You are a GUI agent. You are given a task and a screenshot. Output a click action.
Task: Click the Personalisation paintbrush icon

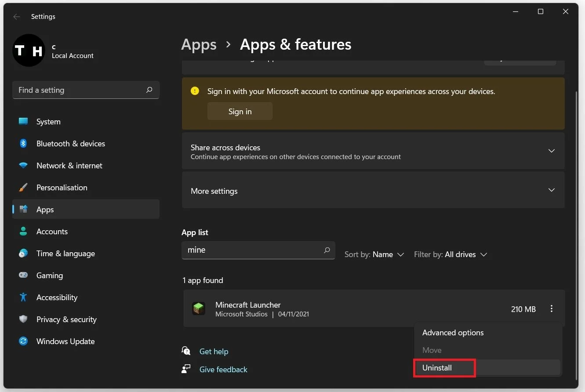(23, 188)
